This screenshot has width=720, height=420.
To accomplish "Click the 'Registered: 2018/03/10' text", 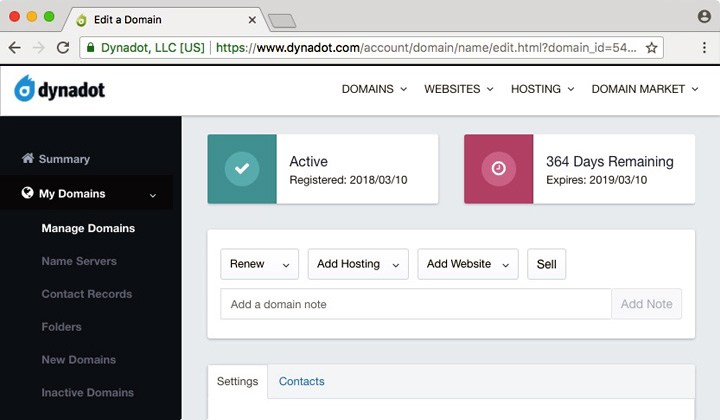I will pyautogui.click(x=348, y=180).
